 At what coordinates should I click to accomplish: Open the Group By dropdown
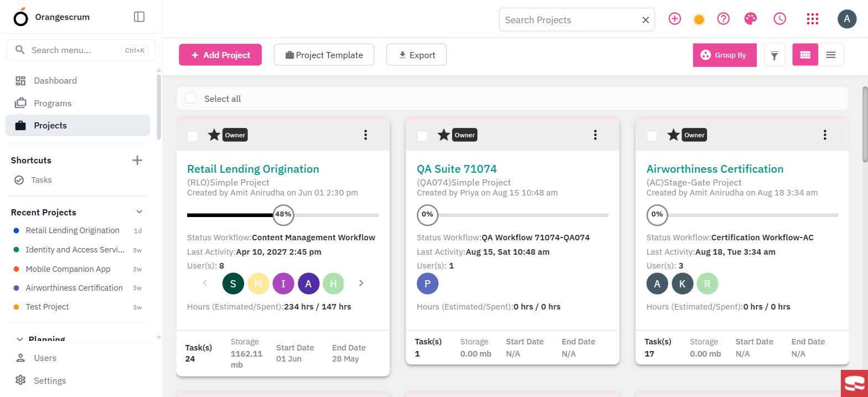[725, 55]
